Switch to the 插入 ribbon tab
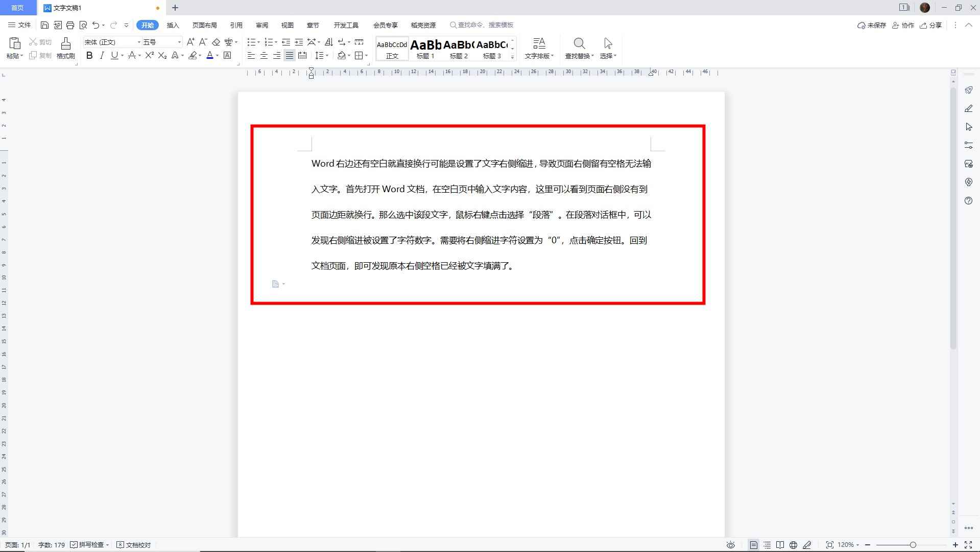The width and height of the screenshot is (980, 552). (x=173, y=25)
